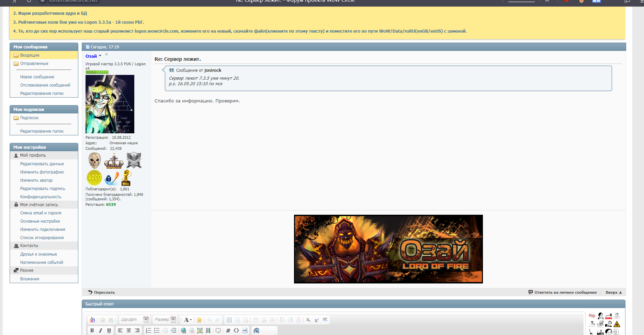Insert a link with globe icon
This screenshot has height=335, width=644.
point(183,331)
